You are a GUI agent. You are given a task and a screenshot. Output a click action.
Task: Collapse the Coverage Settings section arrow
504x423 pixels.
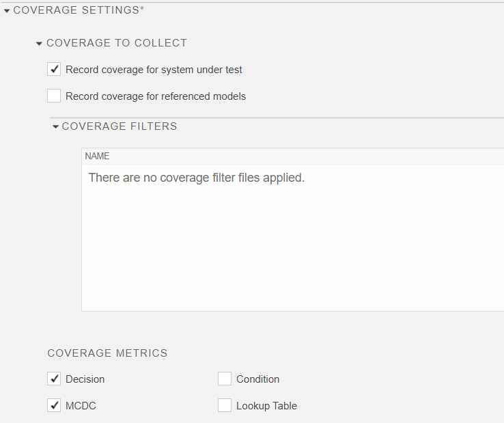7,11
